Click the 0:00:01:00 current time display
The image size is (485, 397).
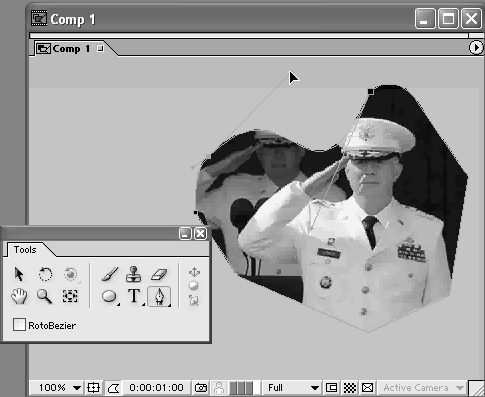click(156, 388)
